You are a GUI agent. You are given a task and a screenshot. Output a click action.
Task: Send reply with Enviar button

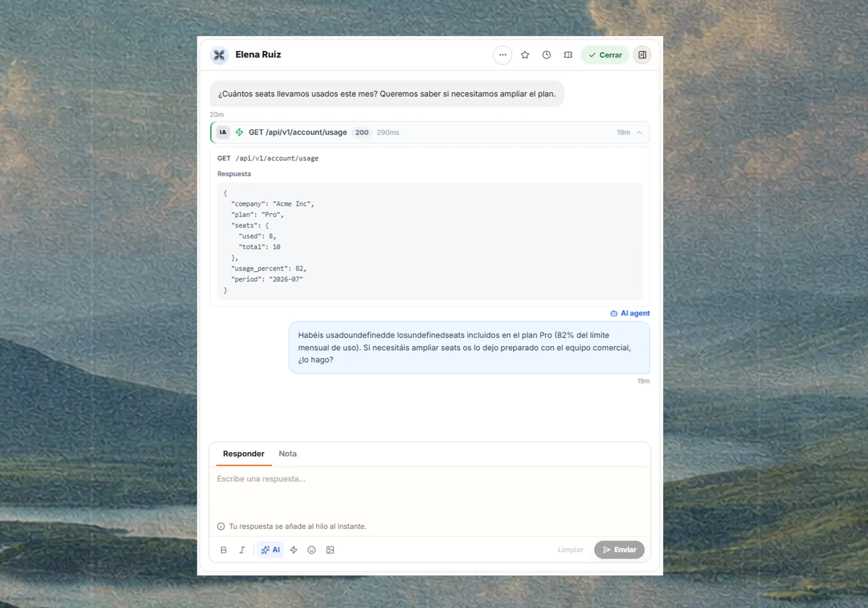pos(619,549)
